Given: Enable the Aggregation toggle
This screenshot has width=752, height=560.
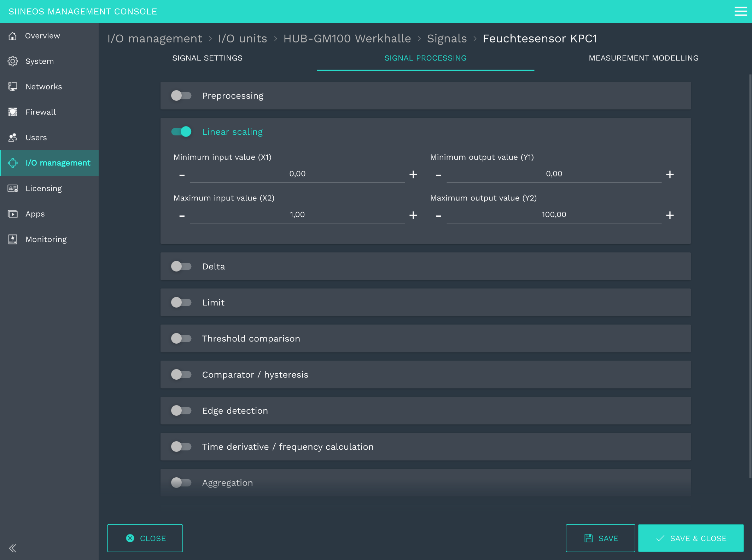Looking at the screenshot, I should 181,483.
